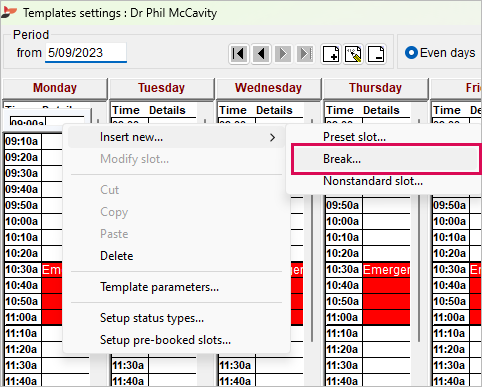Open Setup pre-booked slots... menu entry

(165, 340)
